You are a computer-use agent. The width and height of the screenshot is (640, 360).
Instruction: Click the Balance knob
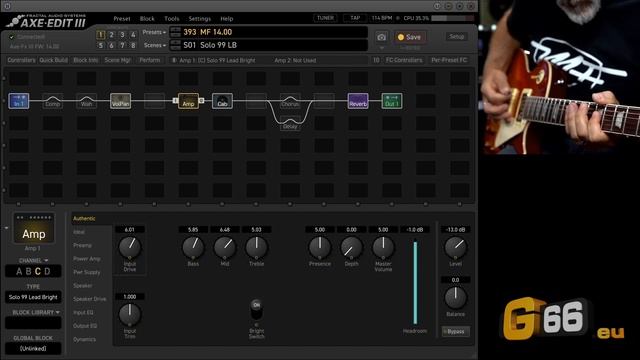coord(456,298)
